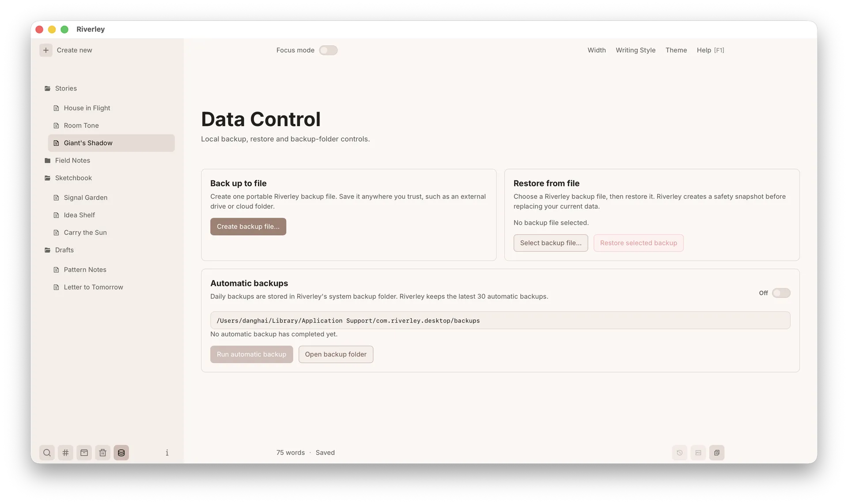Viewport: 848px width, 504px height.
Task: Open the Pattern Notes draft
Action: (x=85, y=270)
